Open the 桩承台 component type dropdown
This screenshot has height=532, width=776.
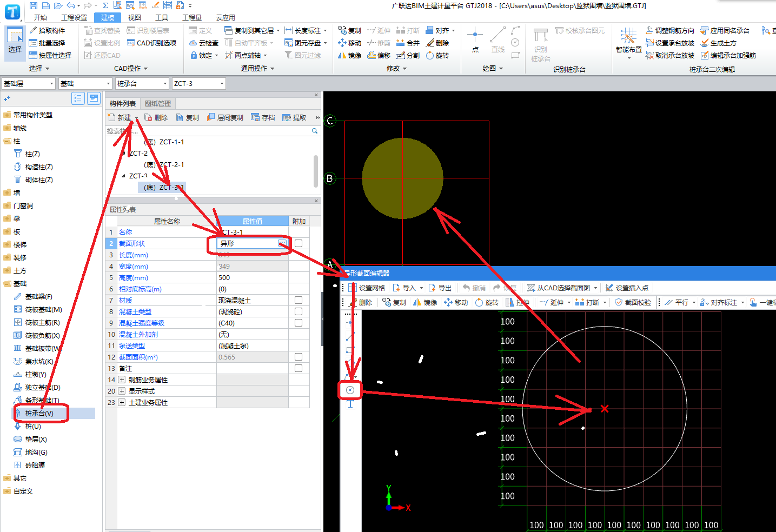pyautogui.click(x=142, y=83)
